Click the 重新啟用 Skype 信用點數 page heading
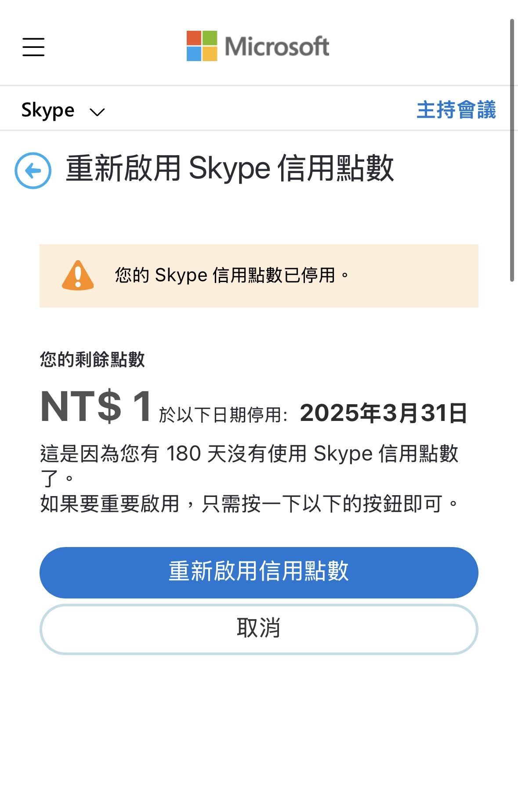Screen dimensions: 518x812 (x=230, y=168)
